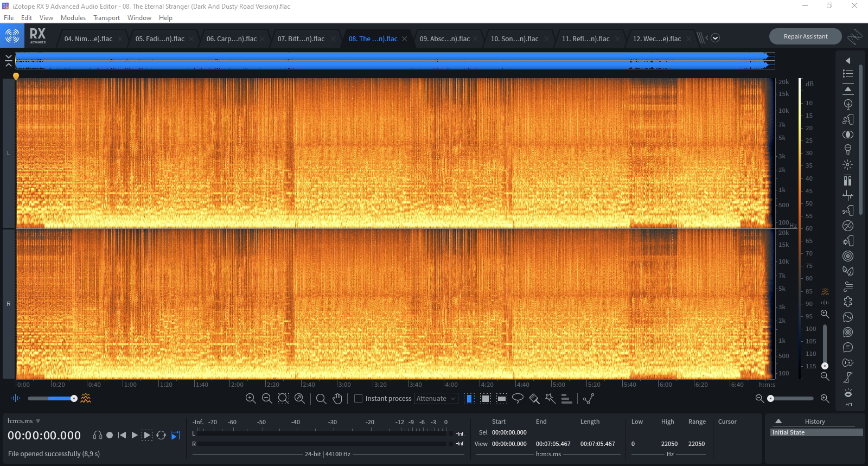Open the Attenuate mode dropdown
The image size is (868, 466).
tap(436, 399)
